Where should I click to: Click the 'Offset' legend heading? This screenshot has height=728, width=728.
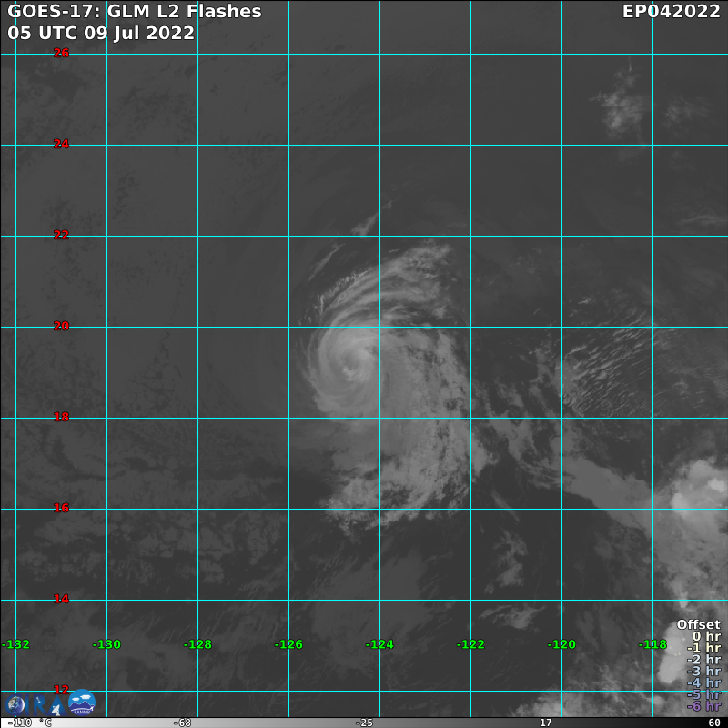point(698,624)
